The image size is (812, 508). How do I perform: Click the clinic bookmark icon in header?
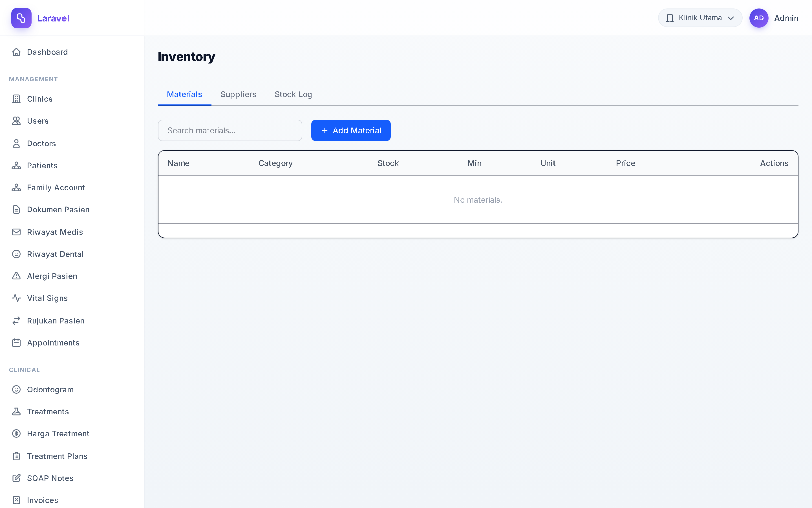[670, 18]
